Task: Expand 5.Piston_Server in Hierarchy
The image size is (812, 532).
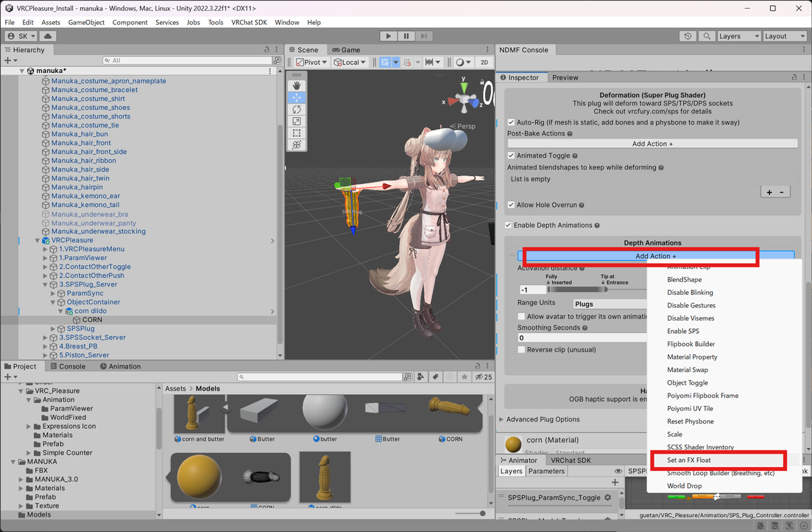Action: (45, 355)
